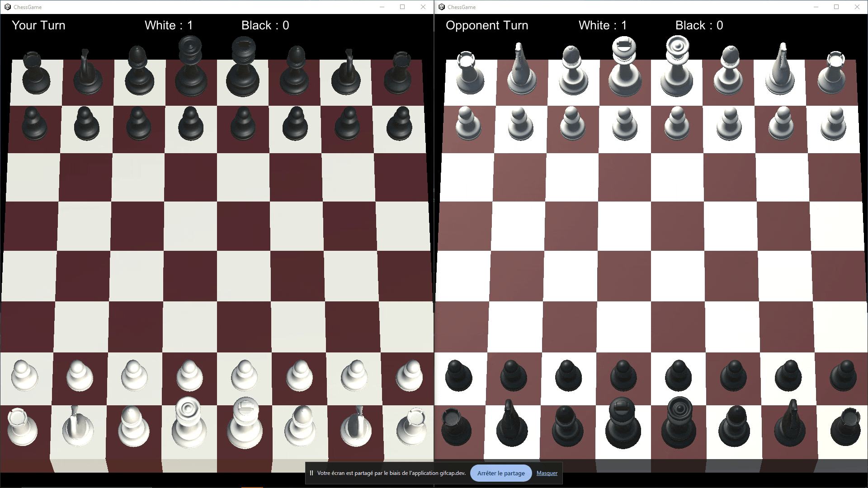Click white rook in left board's bottom-left corner
The image size is (868, 488).
tap(22, 427)
